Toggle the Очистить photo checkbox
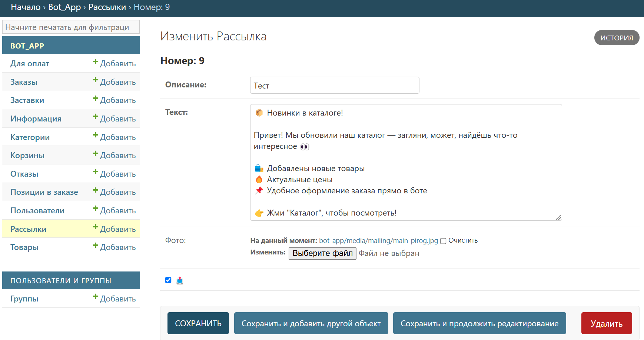 [x=443, y=241]
